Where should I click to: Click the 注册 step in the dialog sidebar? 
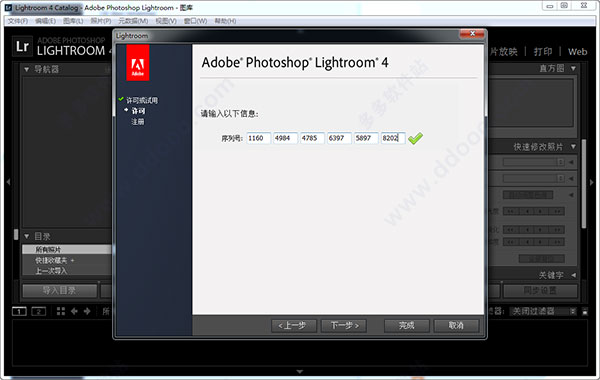click(138, 122)
